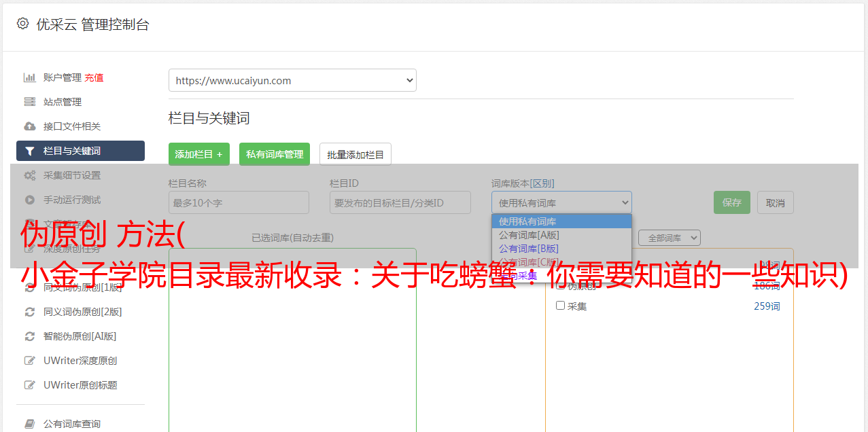Select 使用私有词库 in the open list

[561, 221]
